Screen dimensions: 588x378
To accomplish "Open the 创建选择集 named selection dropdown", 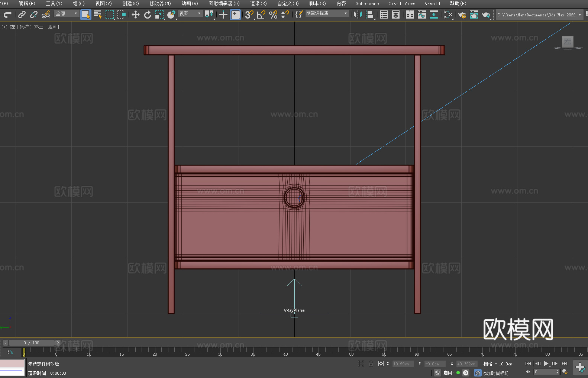I will coord(327,13).
